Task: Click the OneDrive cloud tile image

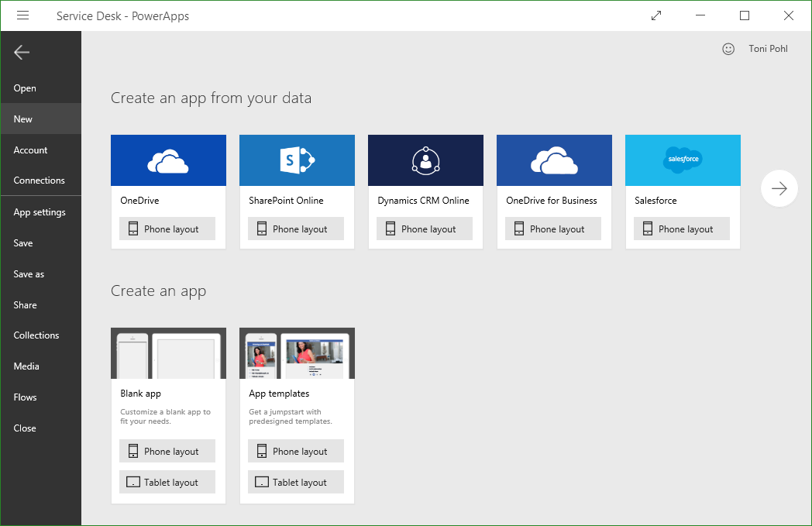Action: tap(168, 160)
